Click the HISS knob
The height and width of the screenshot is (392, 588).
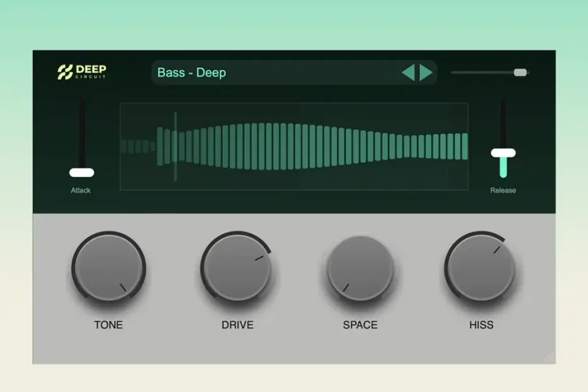(x=481, y=268)
